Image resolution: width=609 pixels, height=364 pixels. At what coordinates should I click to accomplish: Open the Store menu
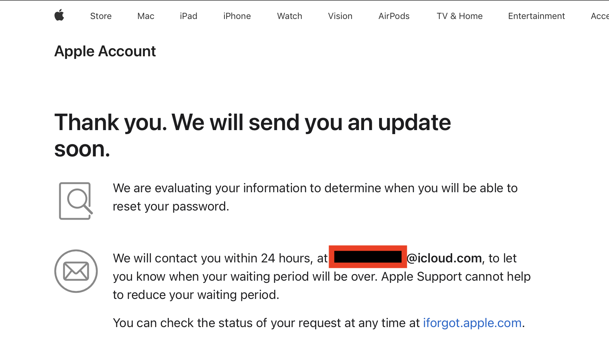coord(101,16)
